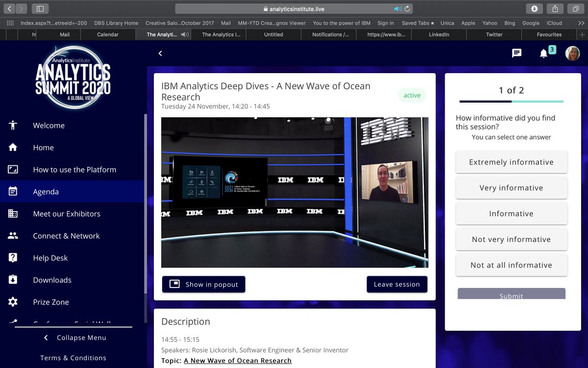
Task: Open the Connect & Network menu item
Action: pyautogui.click(x=72, y=236)
